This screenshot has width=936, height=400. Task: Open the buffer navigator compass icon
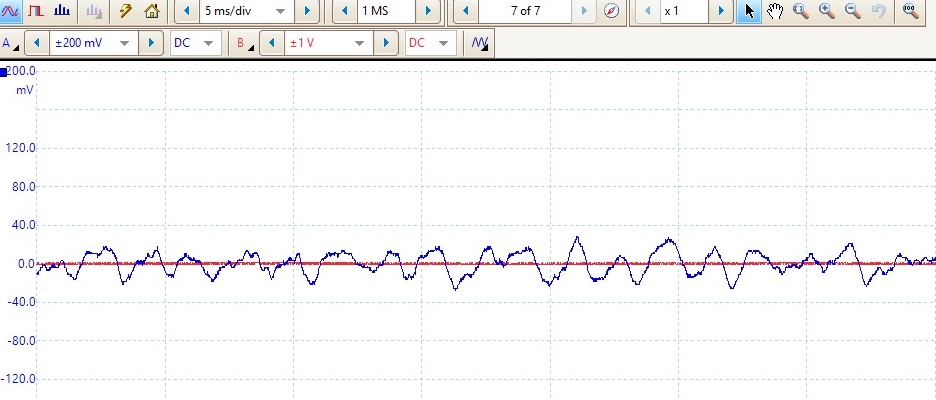[x=611, y=11]
